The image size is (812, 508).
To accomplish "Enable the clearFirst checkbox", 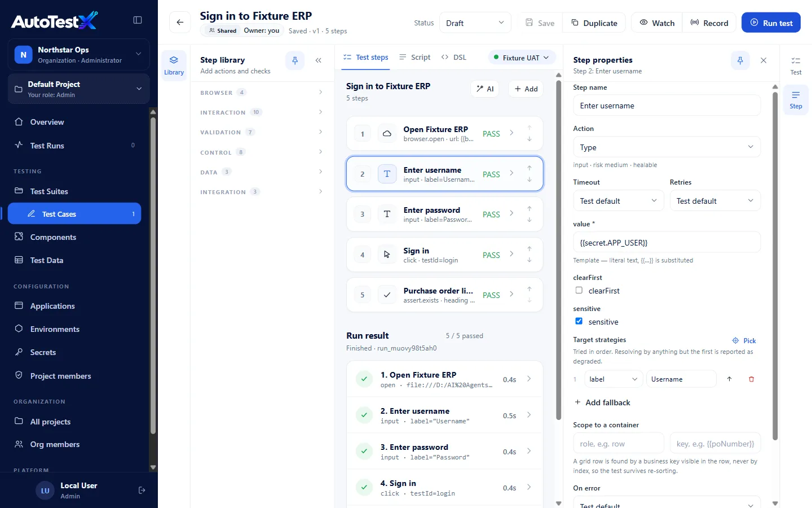I will pyautogui.click(x=579, y=290).
